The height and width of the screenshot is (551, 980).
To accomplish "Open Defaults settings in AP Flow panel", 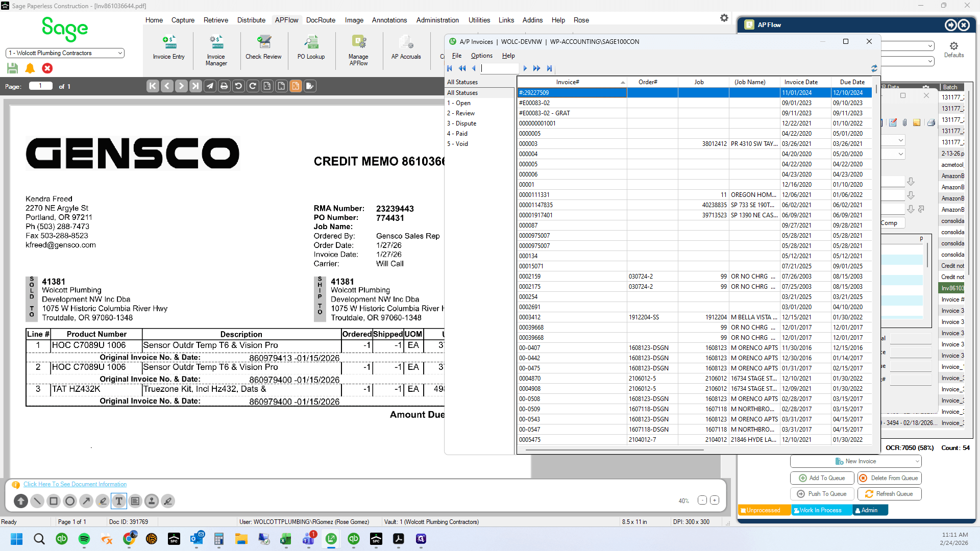I will [x=954, y=49].
